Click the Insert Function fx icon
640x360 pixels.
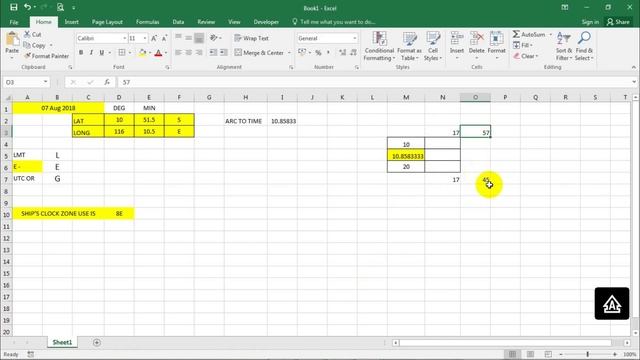(107, 82)
